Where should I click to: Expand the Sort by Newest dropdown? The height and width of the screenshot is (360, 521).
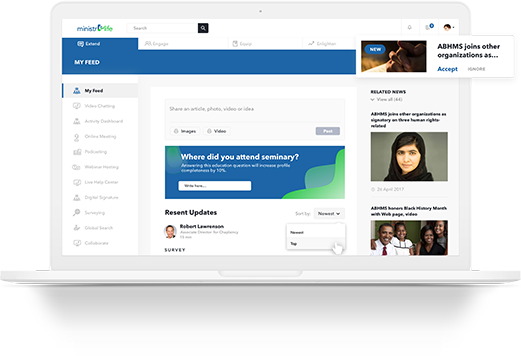click(x=329, y=213)
